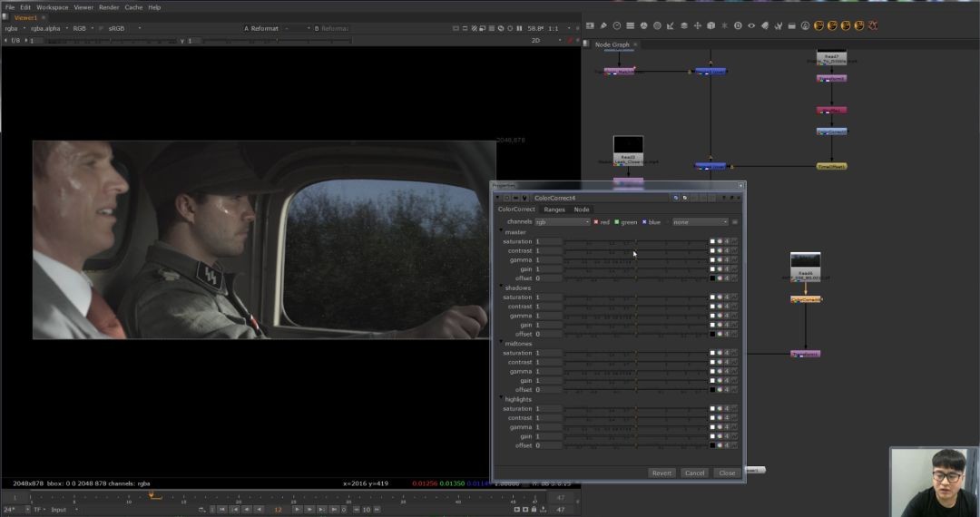The height and width of the screenshot is (517, 980).
Task: Open the MetaData nodes tag icon
Action: tap(765, 25)
